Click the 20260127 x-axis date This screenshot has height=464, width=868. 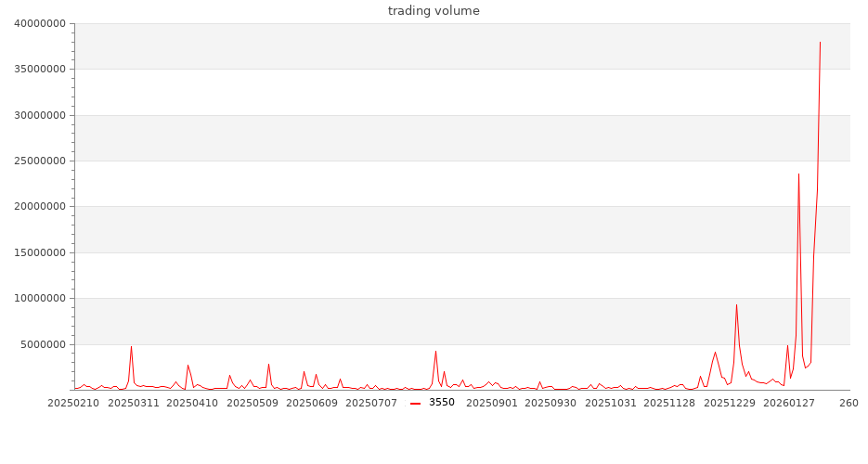790,404
